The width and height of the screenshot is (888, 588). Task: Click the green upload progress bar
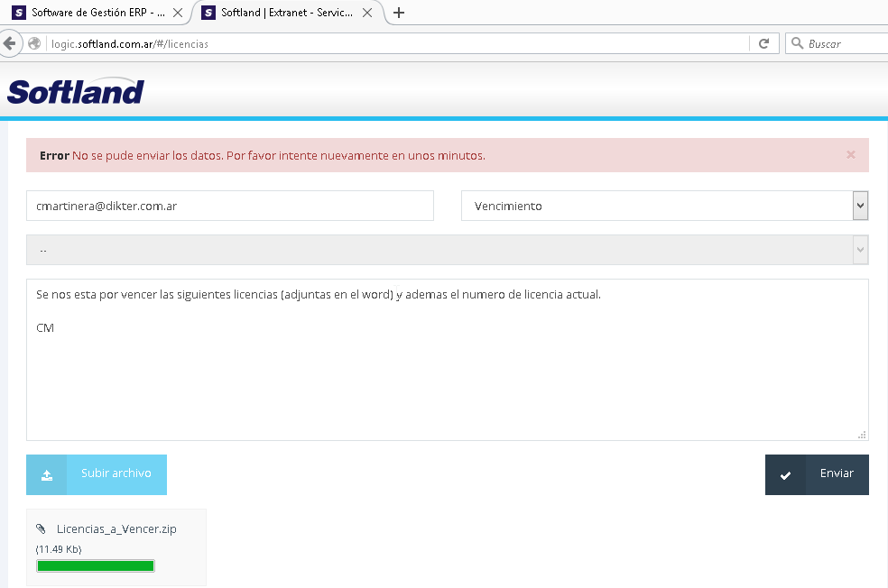coord(96,565)
